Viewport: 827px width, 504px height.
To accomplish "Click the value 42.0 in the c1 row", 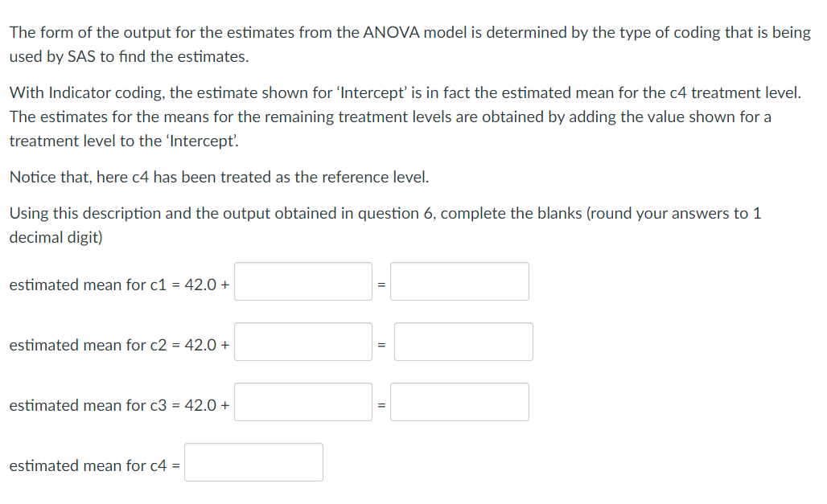I will [x=201, y=285].
